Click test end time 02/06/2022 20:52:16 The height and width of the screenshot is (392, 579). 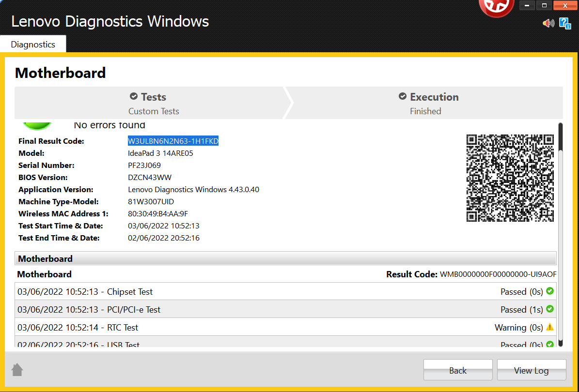point(164,238)
